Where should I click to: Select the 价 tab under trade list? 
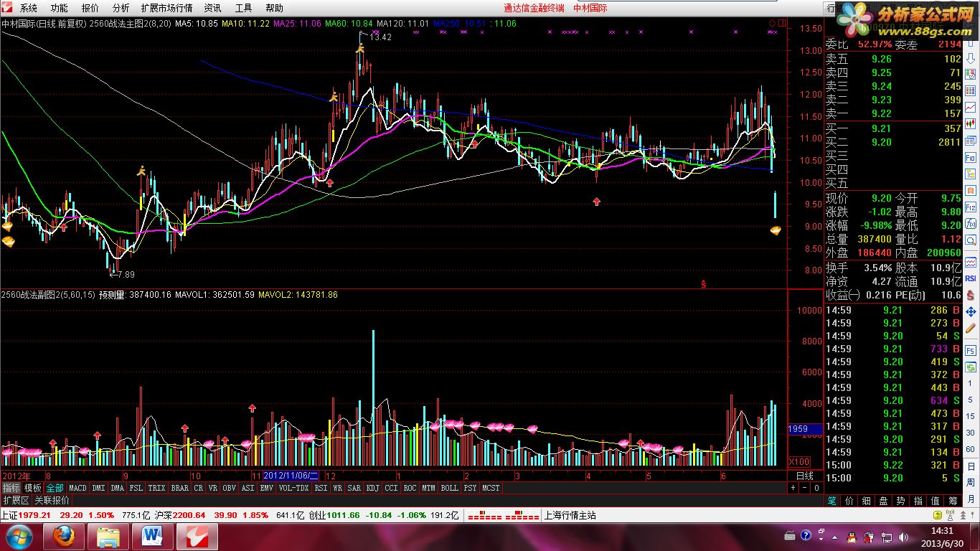[849, 501]
